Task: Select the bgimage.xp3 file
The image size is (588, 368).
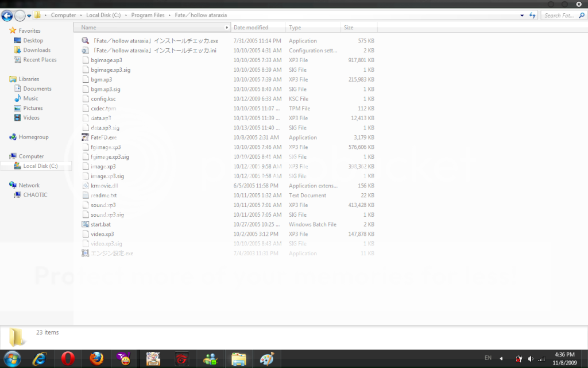Action: pyautogui.click(x=106, y=60)
